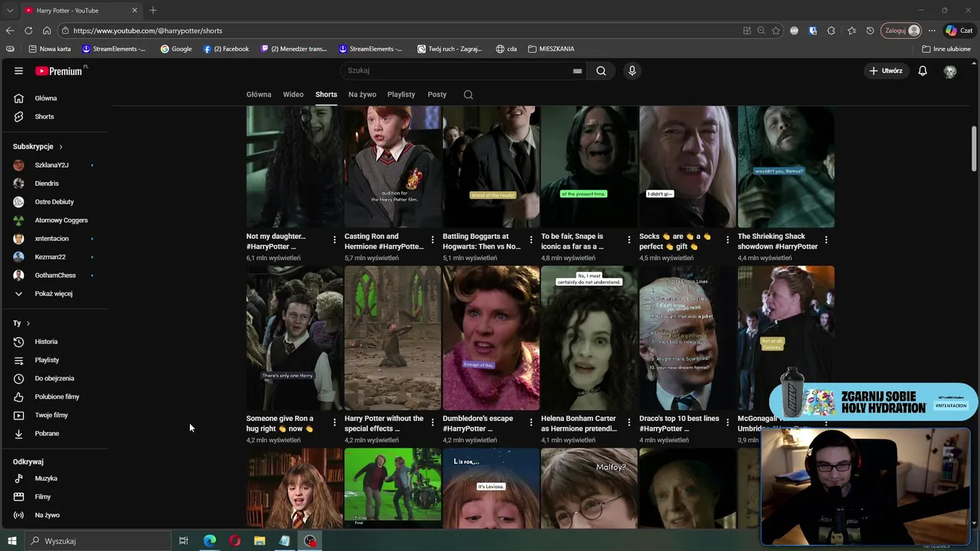
Task: Open Task View on the taskbar
Action: pos(184,541)
